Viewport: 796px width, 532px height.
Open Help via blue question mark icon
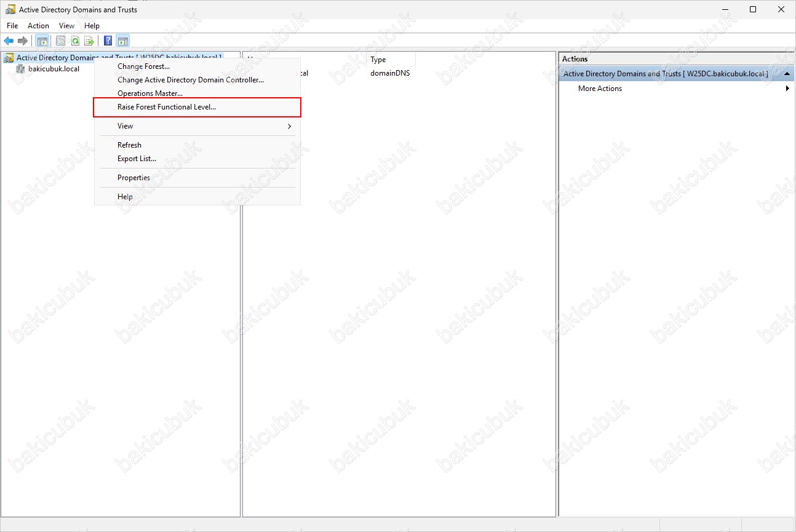pyautogui.click(x=108, y=41)
